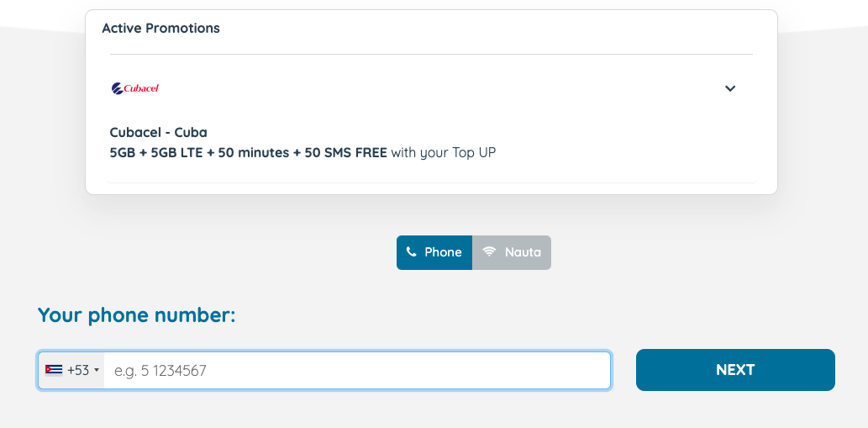The image size is (868, 428).
Task: Select the 5GB + 5GB LTE promotion text
Action: pos(156,152)
